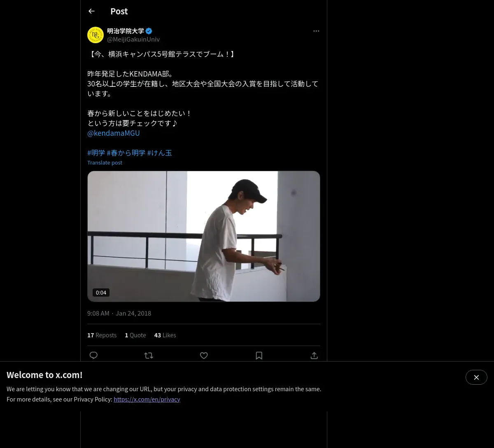
Task: Click the Translate post link
Action: click(105, 162)
